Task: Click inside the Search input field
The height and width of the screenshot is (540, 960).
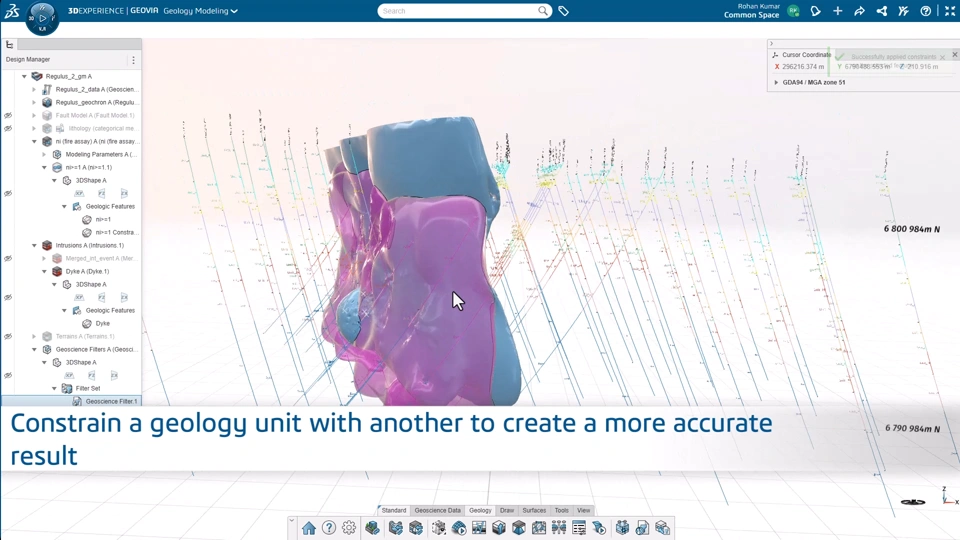Action: [459, 11]
